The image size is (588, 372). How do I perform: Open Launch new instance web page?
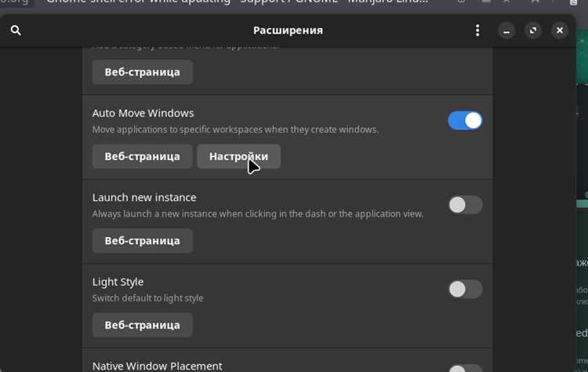(x=143, y=241)
